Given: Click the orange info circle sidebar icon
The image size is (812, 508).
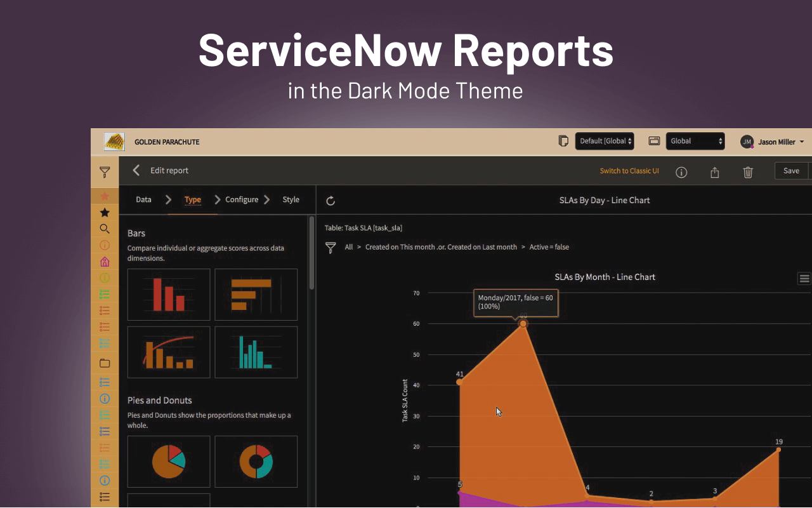Looking at the screenshot, I should 105,245.
